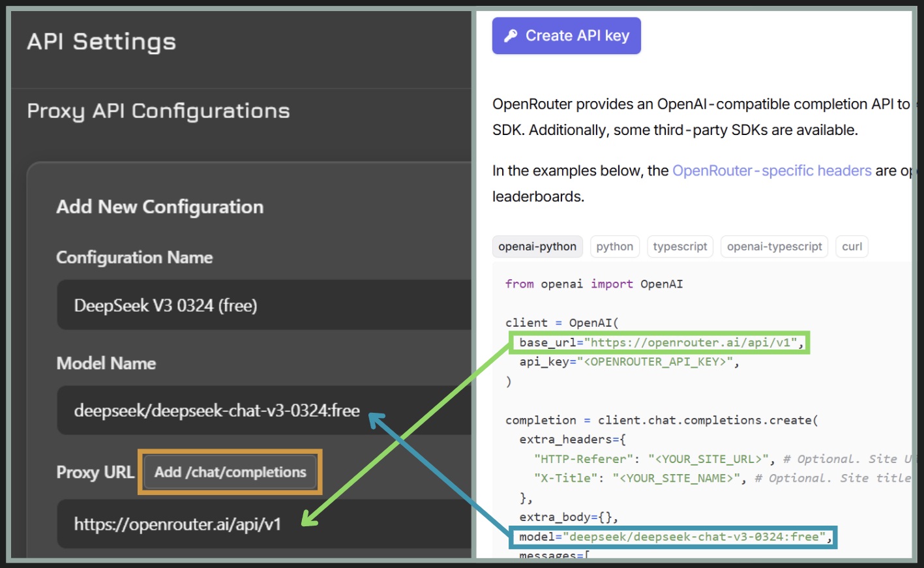Viewport: 924px width, 568px height.
Task: Select the curl code example tab
Action: tap(852, 247)
